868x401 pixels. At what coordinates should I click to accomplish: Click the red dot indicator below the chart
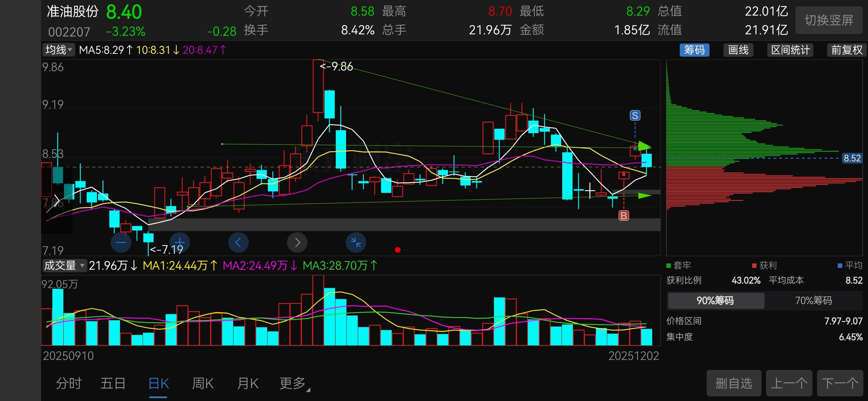[398, 250]
